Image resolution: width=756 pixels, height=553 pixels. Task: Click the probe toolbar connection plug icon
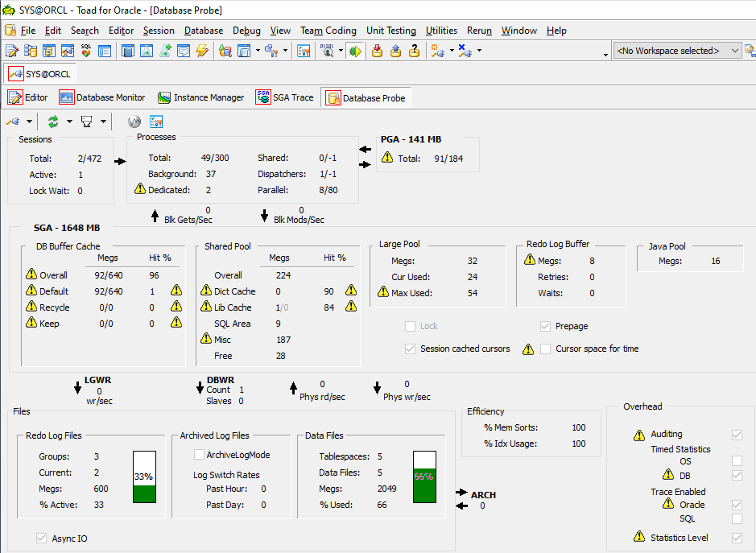[13, 122]
